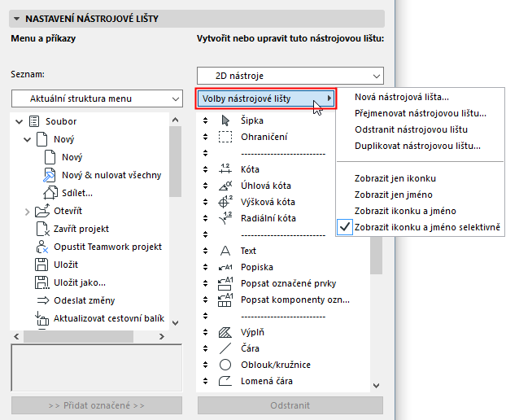Image resolution: width=506 pixels, height=420 pixels.
Task: Collapse the Soubor tree node
Action: coord(18,122)
